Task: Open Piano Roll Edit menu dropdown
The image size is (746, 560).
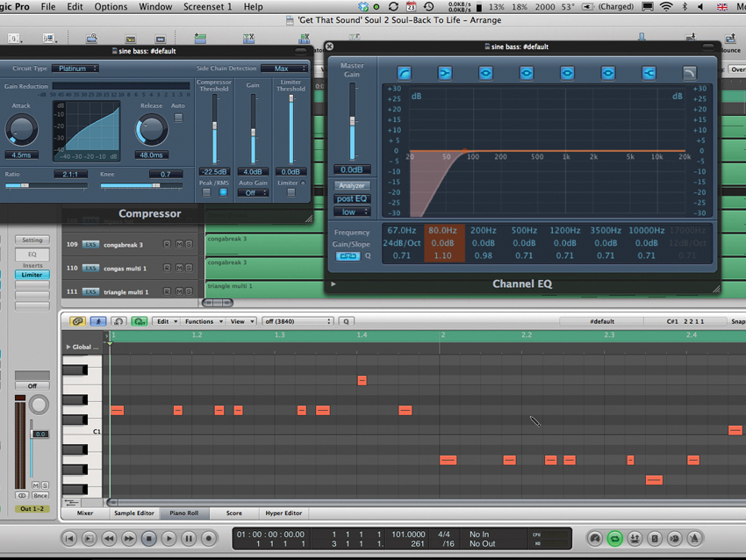Action: coord(167,321)
